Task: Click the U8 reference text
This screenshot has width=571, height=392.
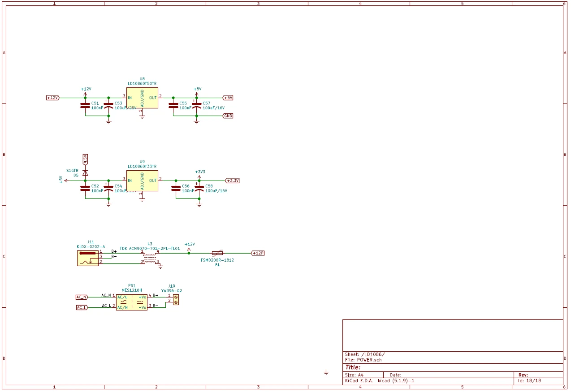Action: coord(142,79)
